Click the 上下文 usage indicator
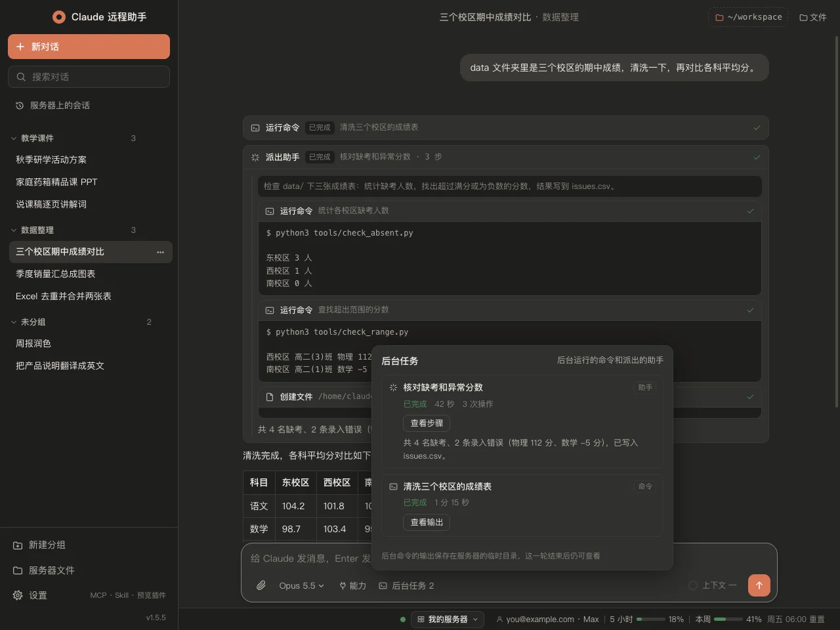Viewport: 840px width, 630px height. pos(713,585)
